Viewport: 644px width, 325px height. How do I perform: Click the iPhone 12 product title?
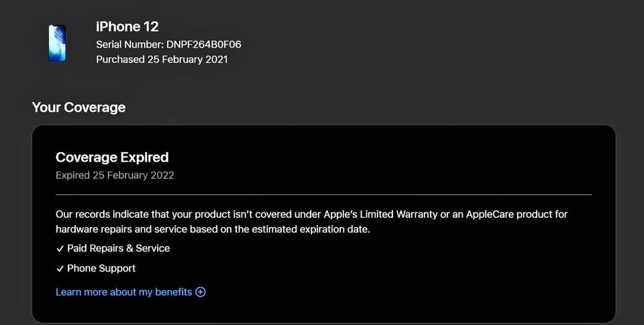click(127, 27)
